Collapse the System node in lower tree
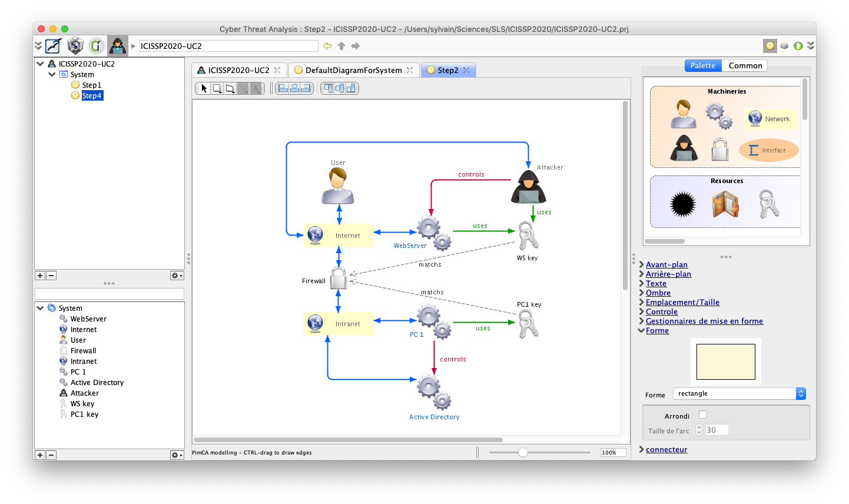849x504 pixels. (x=40, y=308)
